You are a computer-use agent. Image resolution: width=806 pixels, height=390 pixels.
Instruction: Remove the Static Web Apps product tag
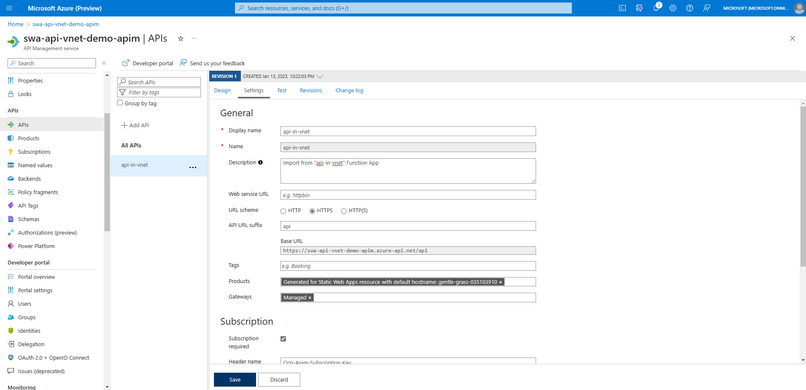(x=501, y=282)
